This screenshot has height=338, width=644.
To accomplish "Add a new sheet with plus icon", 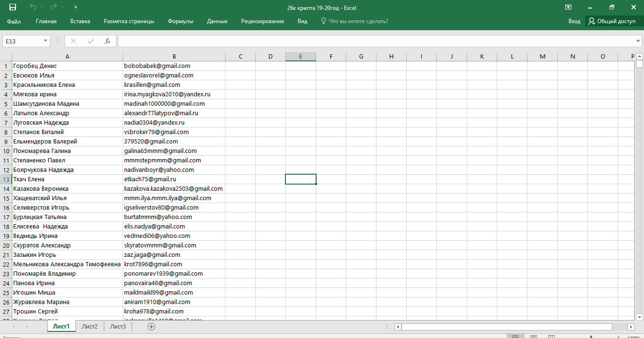I will pos(151,327).
